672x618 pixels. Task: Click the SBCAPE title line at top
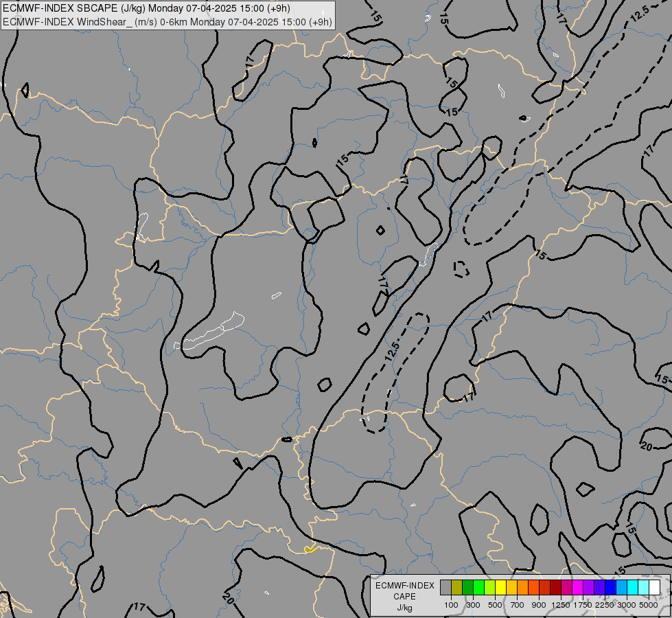click(146, 8)
